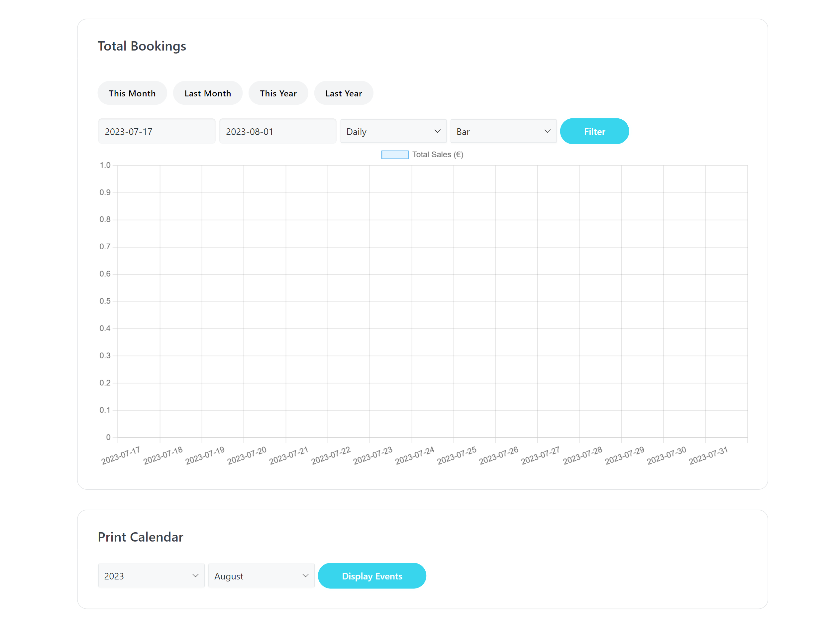Viewport: 840px width, 622px height.
Task: Click the Filter button
Action: pos(594,131)
